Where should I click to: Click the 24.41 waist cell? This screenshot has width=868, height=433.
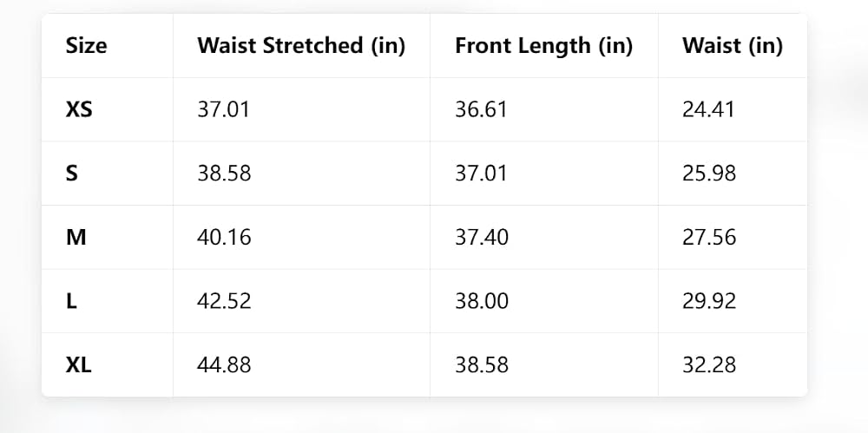coord(708,109)
